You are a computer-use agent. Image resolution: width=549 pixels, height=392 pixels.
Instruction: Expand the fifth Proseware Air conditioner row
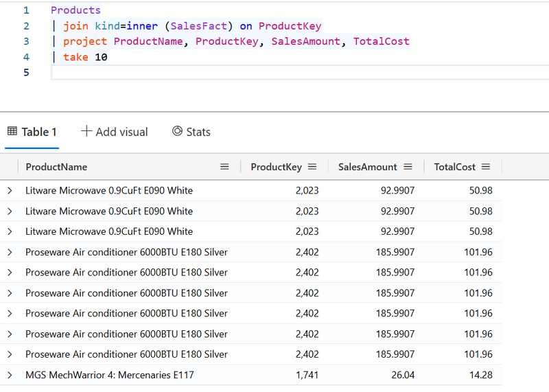[x=10, y=334]
